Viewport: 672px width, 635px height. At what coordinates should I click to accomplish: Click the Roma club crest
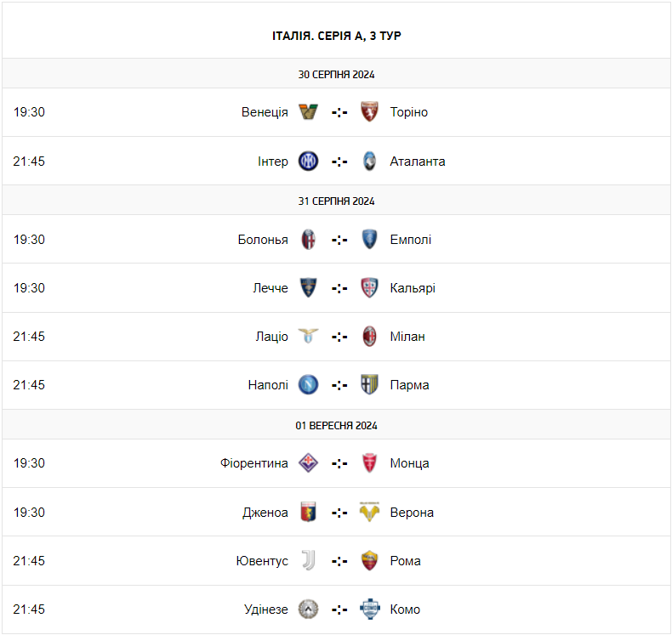tap(369, 561)
